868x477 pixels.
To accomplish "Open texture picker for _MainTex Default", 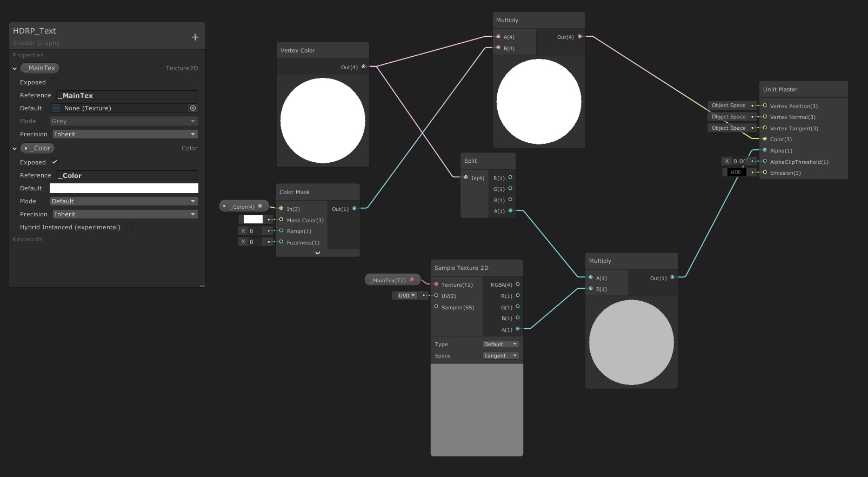I will point(193,108).
